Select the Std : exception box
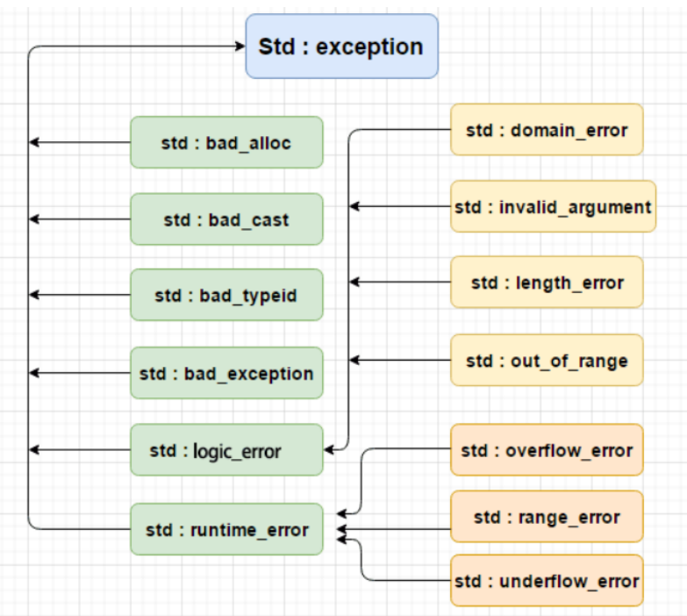 (342, 47)
